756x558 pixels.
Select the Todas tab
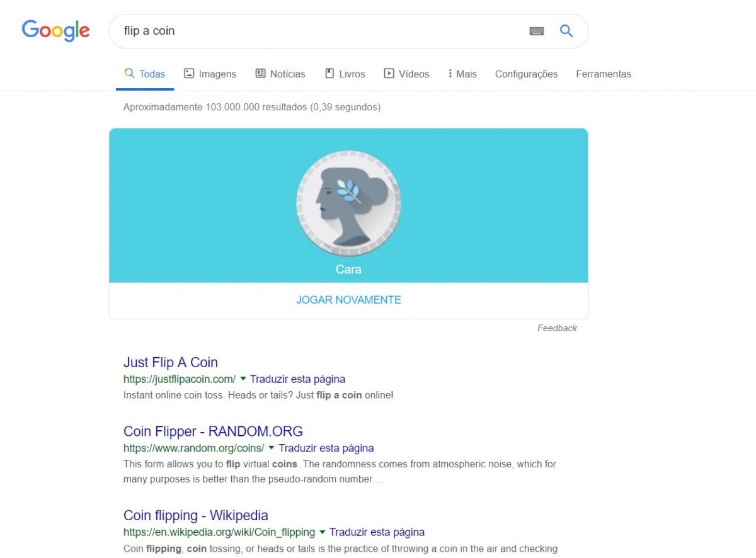click(145, 74)
